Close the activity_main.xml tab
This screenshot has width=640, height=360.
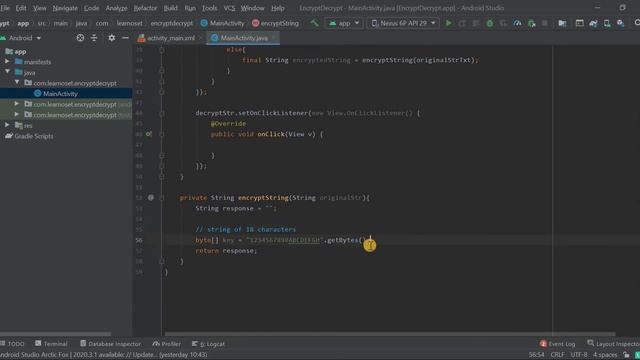coord(200,38)
